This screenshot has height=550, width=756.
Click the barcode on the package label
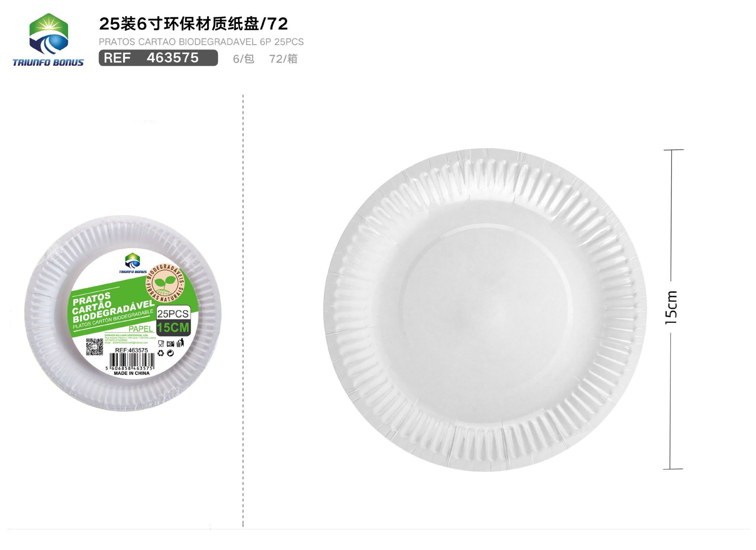click(x=131, y=362)
